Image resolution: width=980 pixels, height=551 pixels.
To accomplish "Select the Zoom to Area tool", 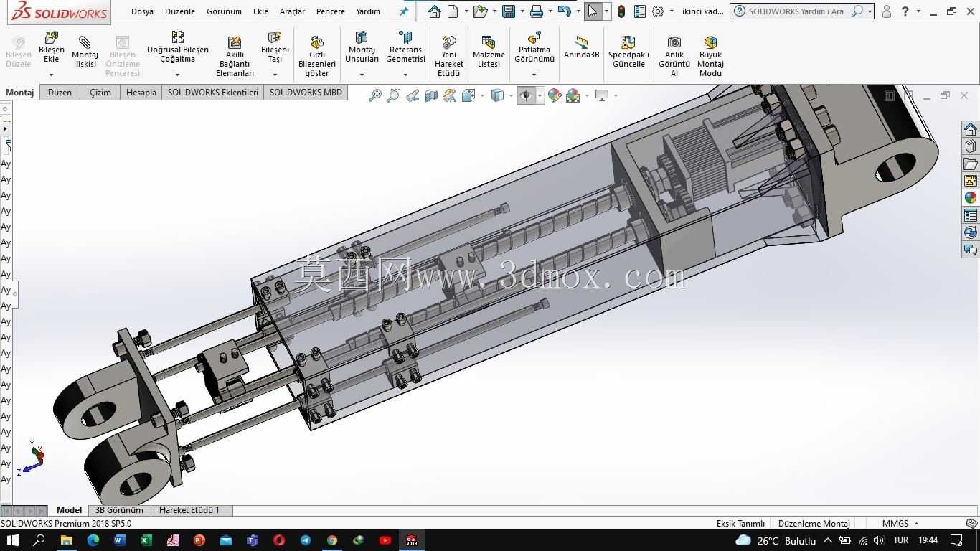I will click(x=393, y=95).
